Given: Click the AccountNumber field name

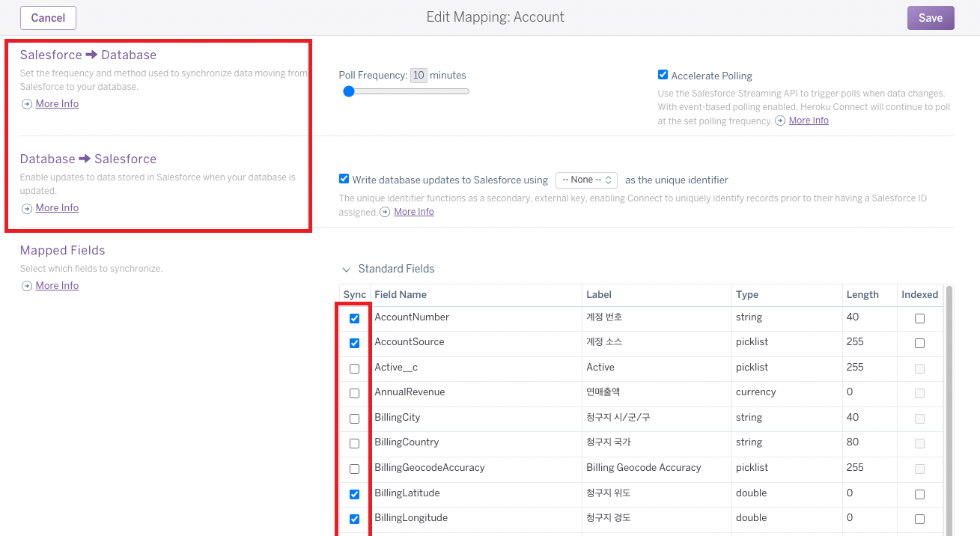Looking at the screenshot, I should point(412,317).
